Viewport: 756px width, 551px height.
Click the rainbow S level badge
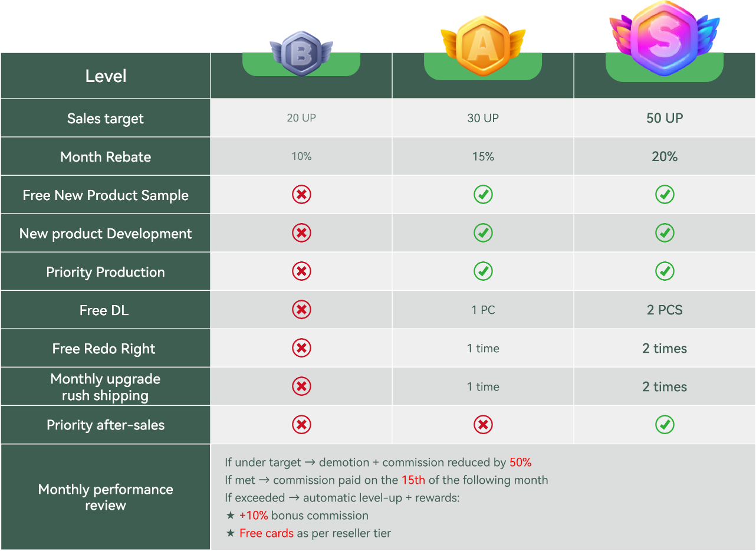[665, 38]
